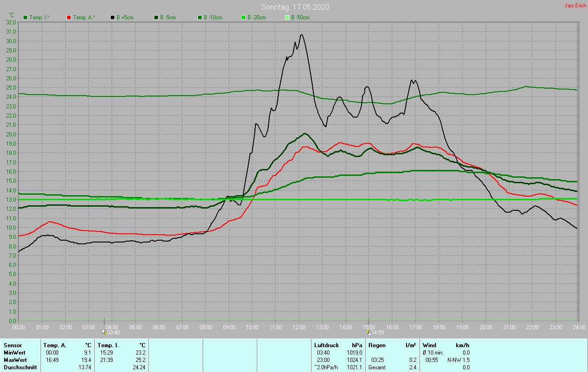Click the B -10cm legend square
Viewport: 588px width, 372px height.
200,17
